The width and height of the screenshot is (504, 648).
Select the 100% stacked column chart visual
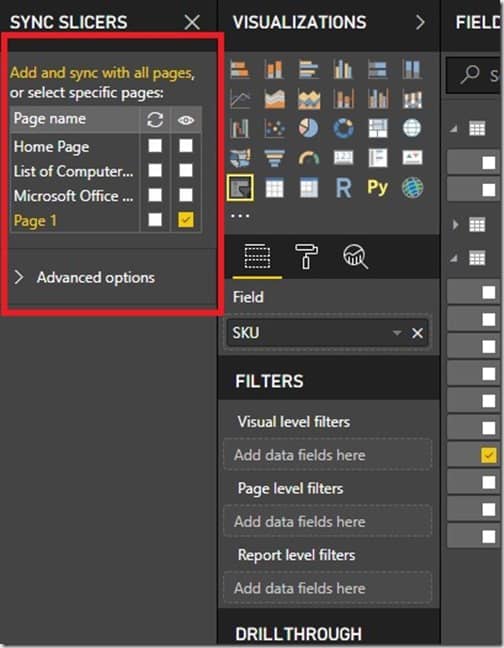412,69
